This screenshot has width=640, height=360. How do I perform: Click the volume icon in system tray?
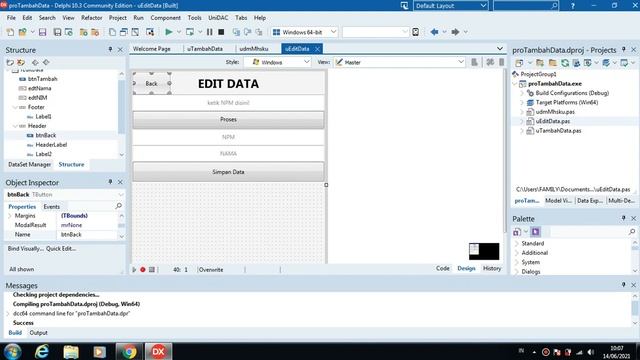(x=591, y=352)
